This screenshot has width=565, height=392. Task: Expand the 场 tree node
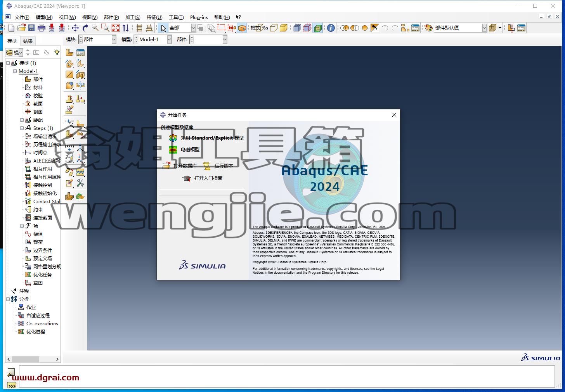22,226
